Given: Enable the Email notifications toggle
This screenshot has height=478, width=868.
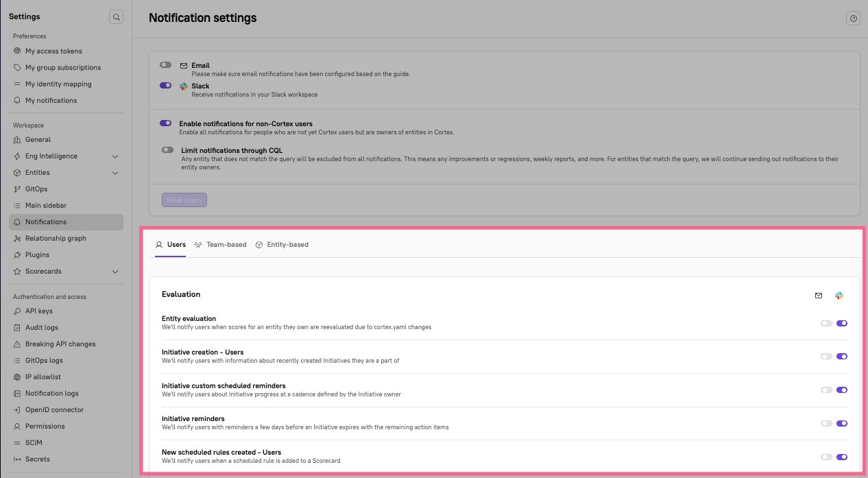Looking at the screenshot, I should coord(165,65).
